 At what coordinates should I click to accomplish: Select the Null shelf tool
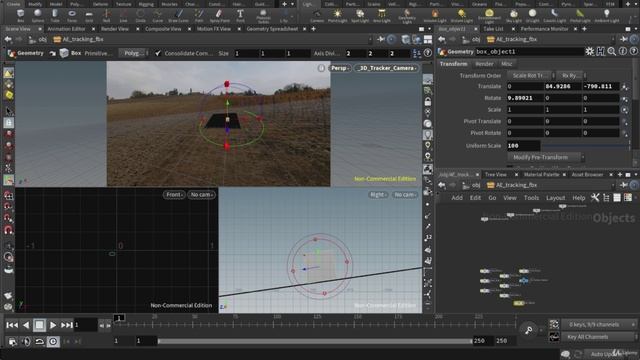coord(106,16)
